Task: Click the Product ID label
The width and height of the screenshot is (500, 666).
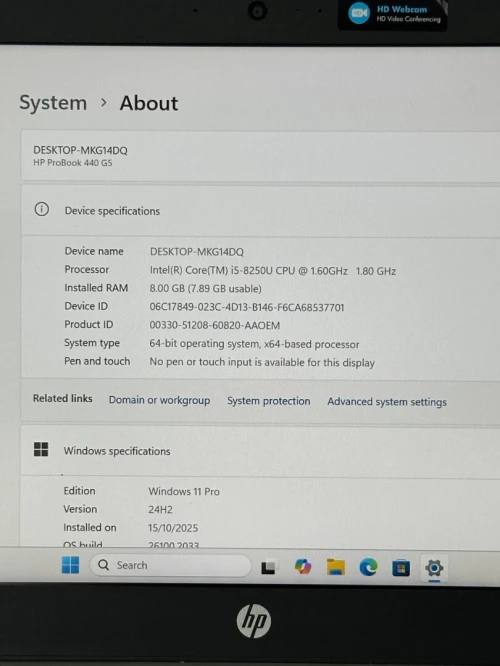Action: 88,325
